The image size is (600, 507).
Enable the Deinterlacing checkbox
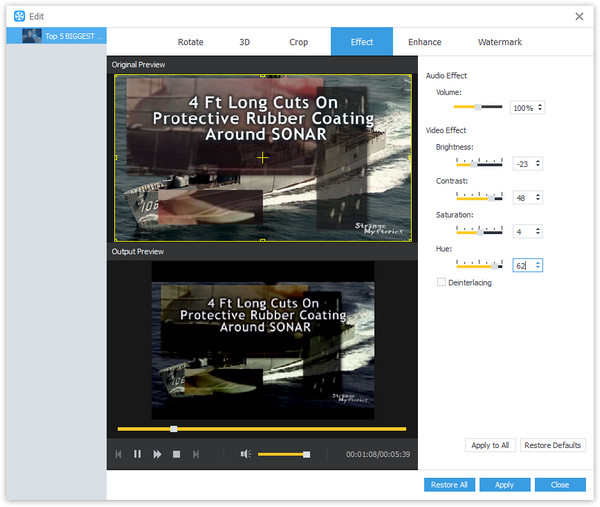[441, 283]
